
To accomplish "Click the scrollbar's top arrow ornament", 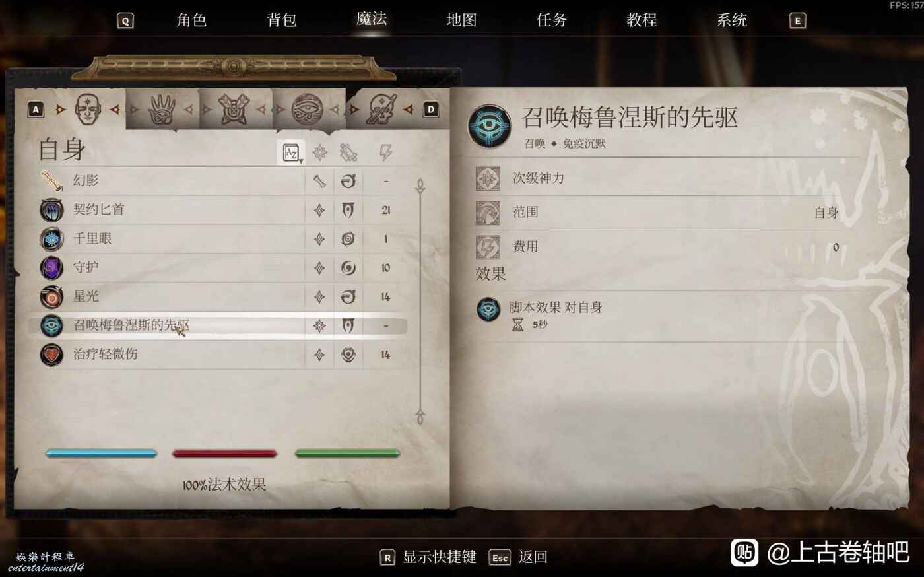I will [x=420, y=186].
